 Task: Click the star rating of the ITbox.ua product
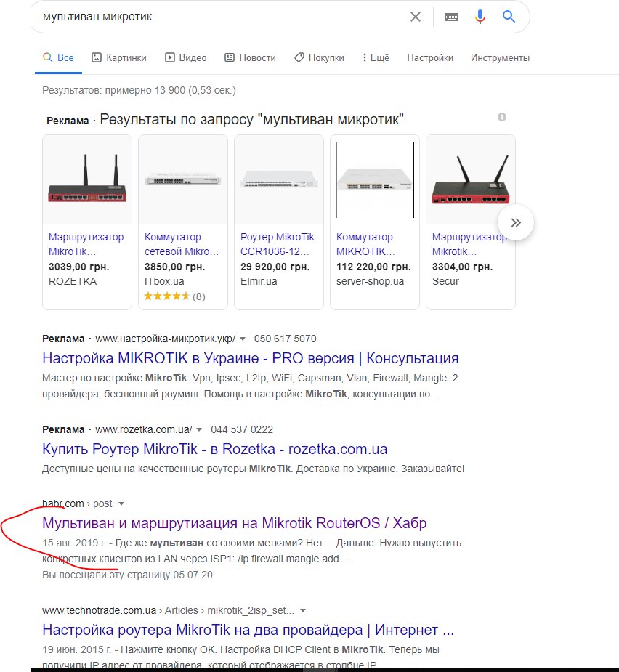pos(167,296)
